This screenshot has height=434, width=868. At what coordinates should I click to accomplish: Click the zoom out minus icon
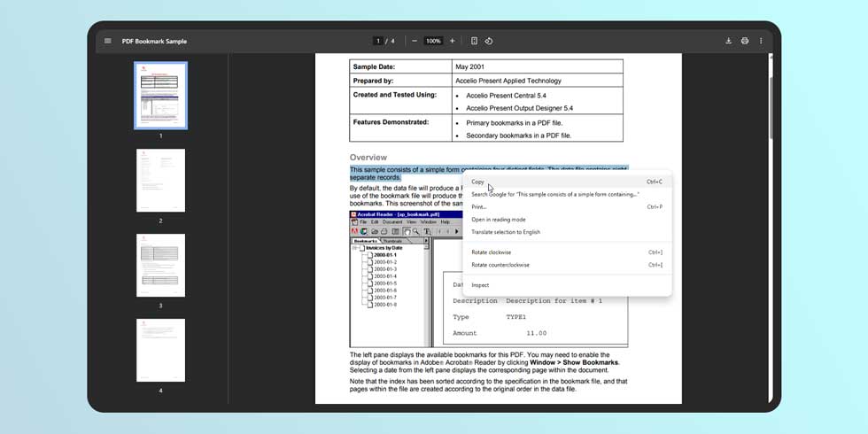pos(415,41)
